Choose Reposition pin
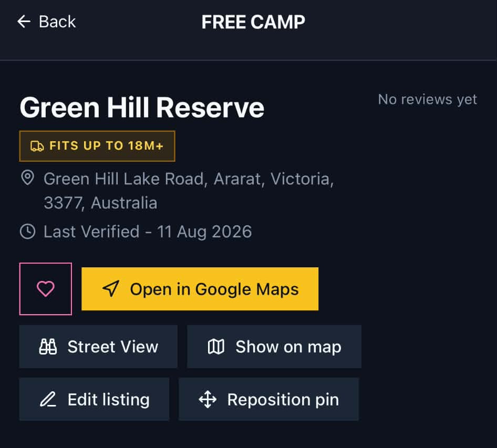This screenshot has width=497, height=448. (x=269, y=399)
